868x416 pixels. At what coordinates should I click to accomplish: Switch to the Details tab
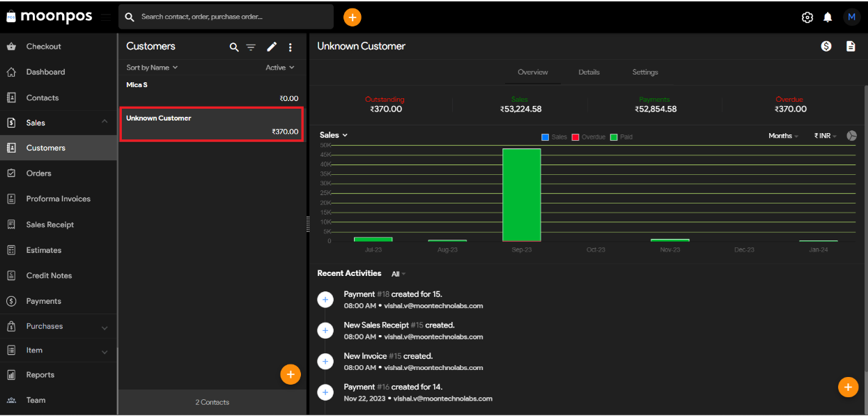(589, 72)
